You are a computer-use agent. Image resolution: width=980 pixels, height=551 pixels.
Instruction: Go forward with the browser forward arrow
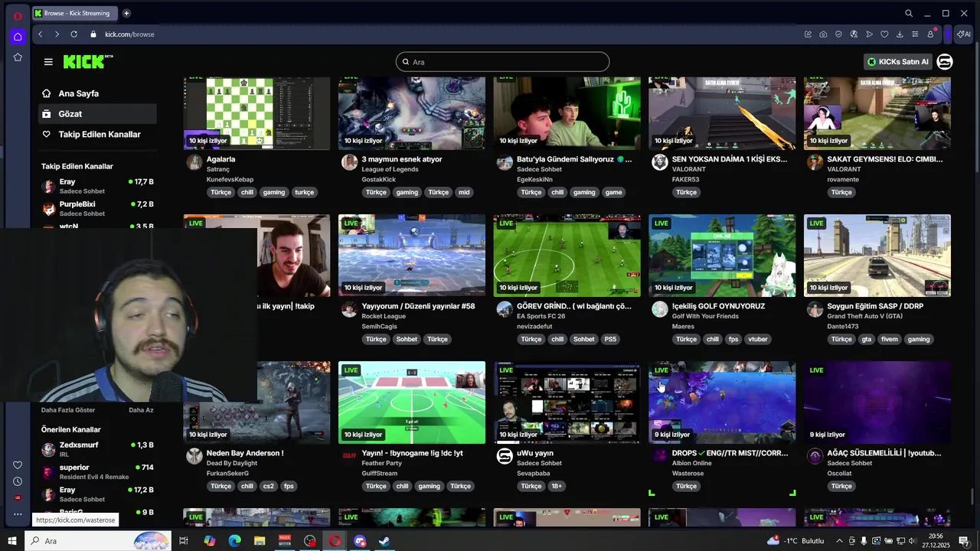tap(57, 34)
